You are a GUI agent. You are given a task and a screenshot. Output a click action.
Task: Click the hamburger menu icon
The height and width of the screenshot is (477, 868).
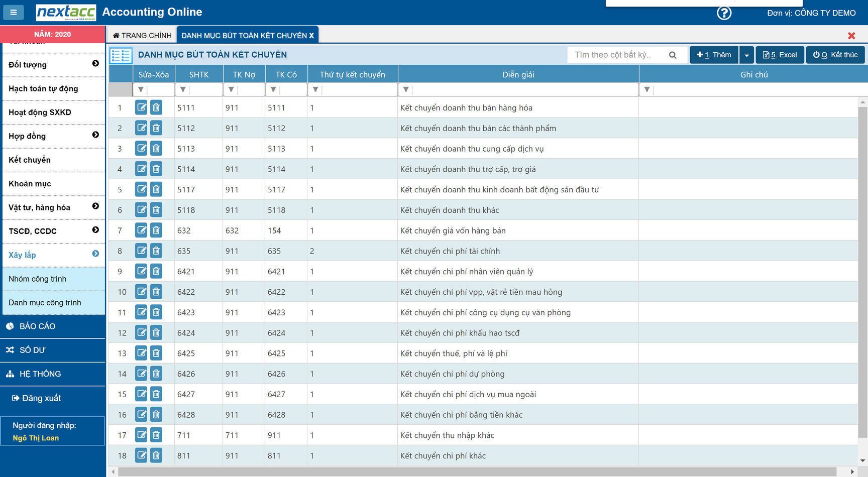point(14,12)
